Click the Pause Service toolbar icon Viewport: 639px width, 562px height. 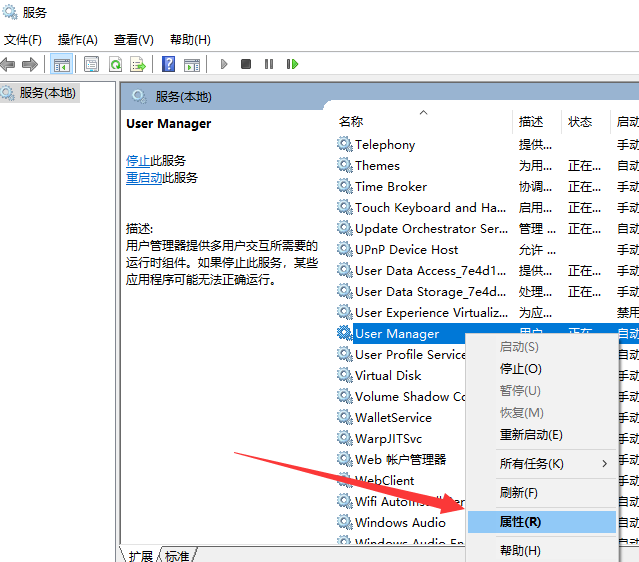coord(269,64)
